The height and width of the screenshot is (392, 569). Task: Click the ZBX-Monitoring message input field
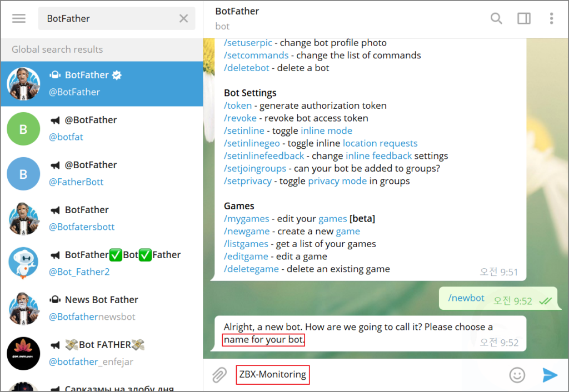coord(273,375)
